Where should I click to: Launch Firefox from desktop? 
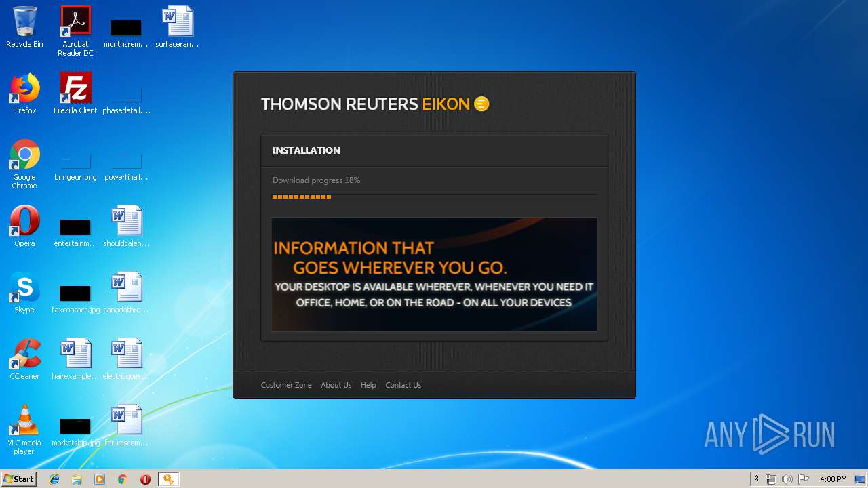pos(24,94)
